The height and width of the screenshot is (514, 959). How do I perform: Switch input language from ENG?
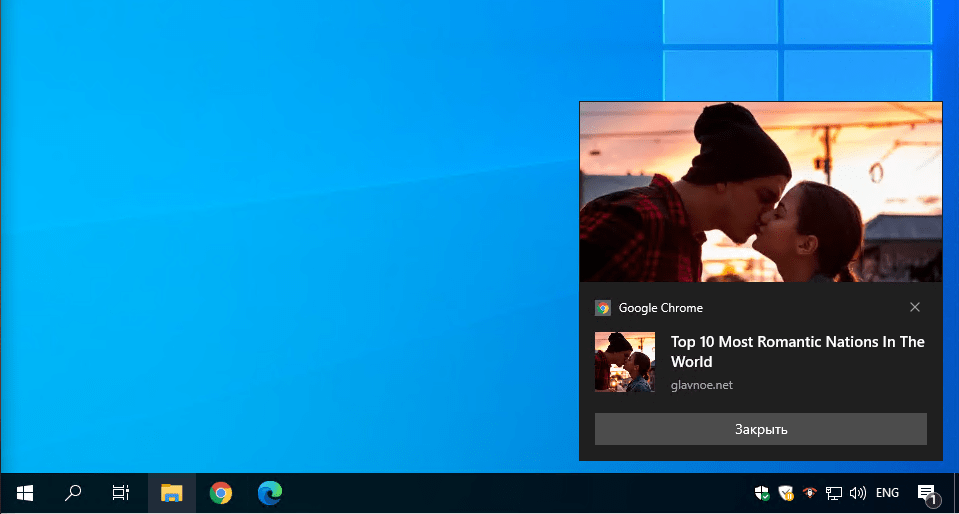pos(887,492)
